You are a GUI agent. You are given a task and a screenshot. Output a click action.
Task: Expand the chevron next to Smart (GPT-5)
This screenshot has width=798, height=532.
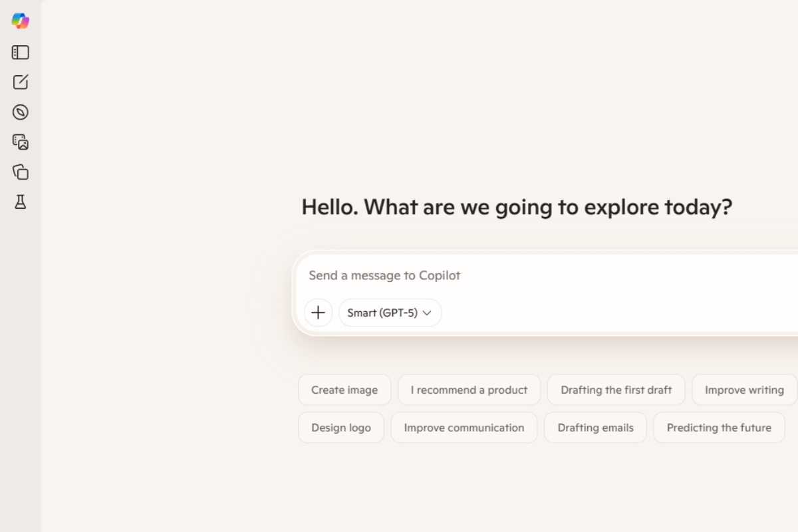click(428, 313)
